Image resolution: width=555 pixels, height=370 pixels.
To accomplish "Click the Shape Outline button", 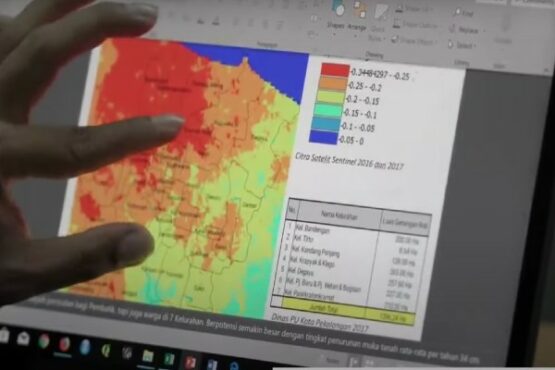I will coord(416,25).
